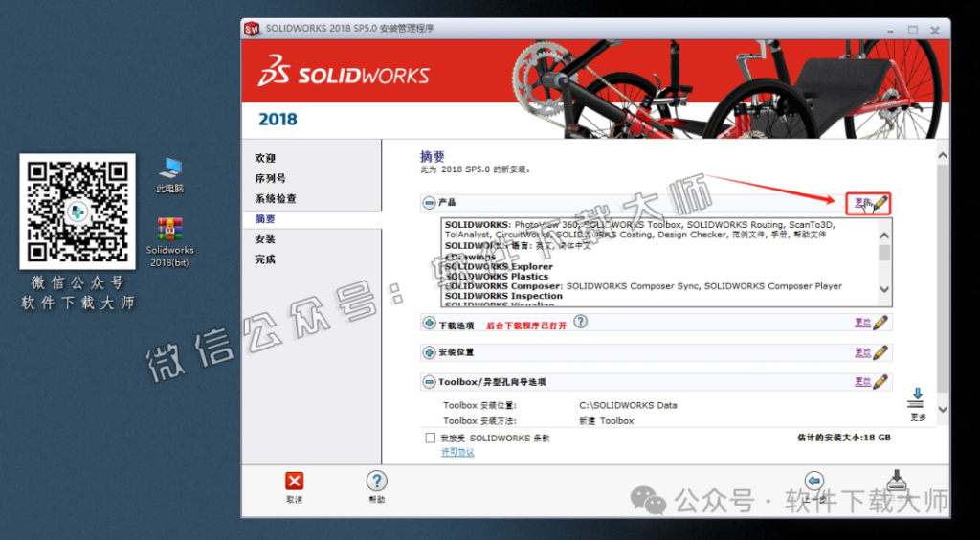Image resolution: width=980 pixels, height=540 pixels.
Task: Open the License Agreement link
Action: click(457, 452)
